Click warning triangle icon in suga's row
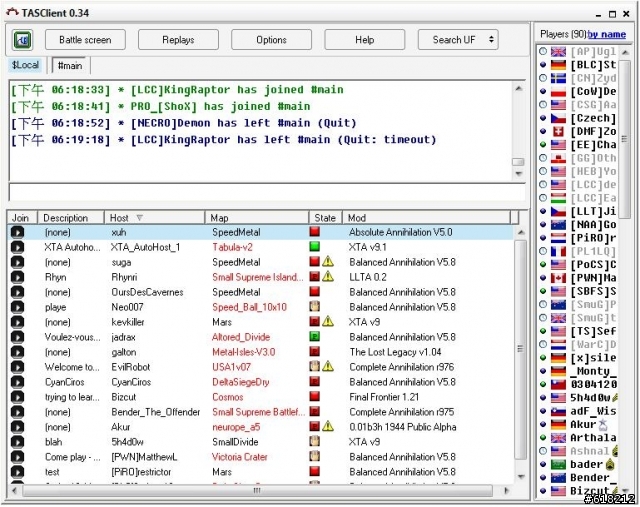 click(x=328, y=262)
